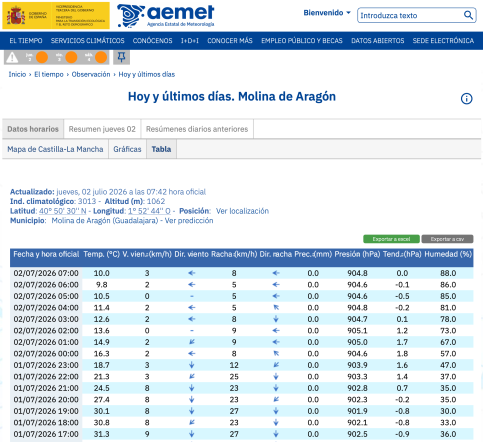This screenshot has width=483, height=442.
Task: Click the second orange warning circle
Action: click(x=71, y=57)
